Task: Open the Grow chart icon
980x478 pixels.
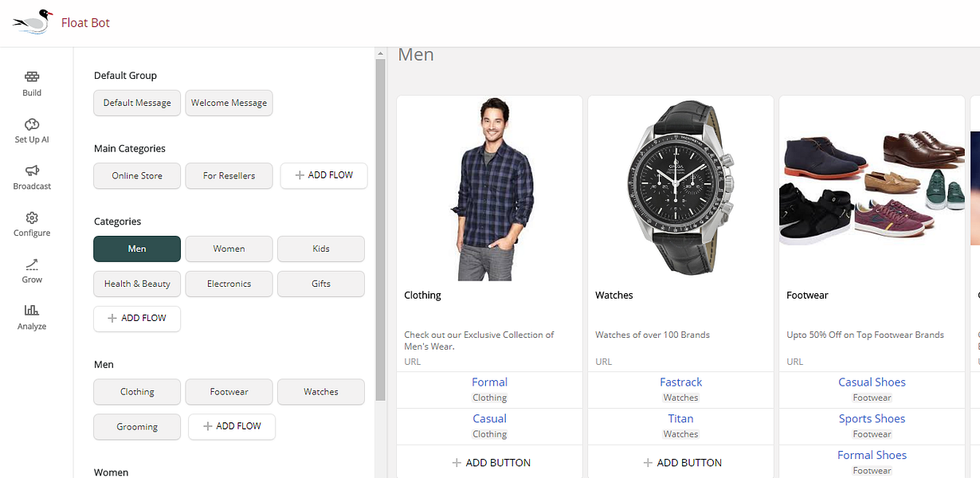Action: [x=32, y=264]
